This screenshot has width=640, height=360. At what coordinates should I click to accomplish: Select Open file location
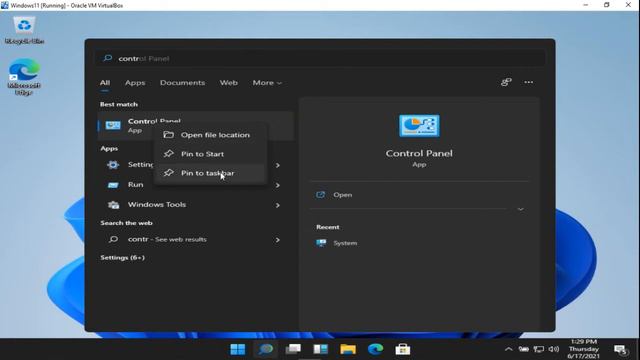(210, 135)
